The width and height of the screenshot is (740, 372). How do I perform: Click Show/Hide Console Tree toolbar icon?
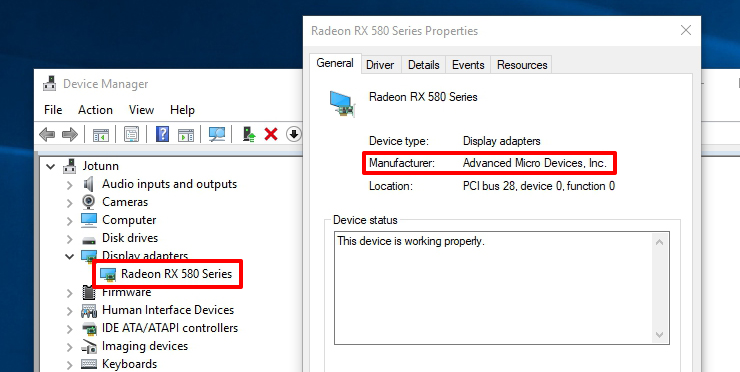[x=101, y=135]
